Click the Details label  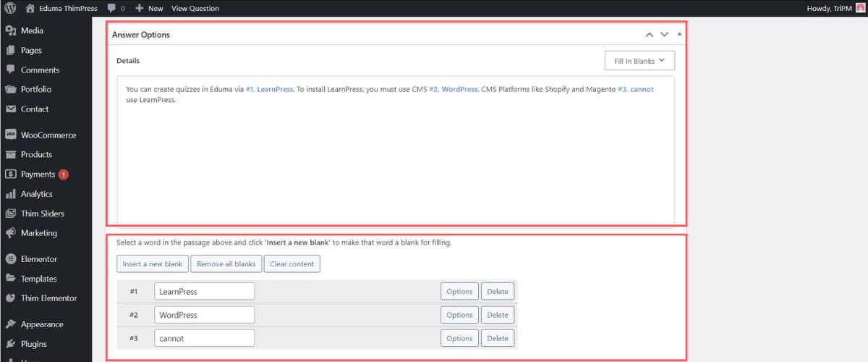pos(128,61)
